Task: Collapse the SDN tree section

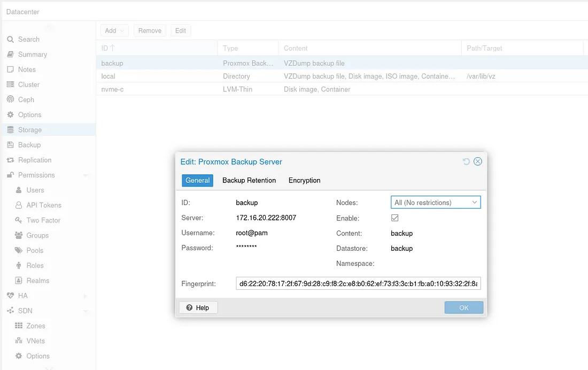Action: [x=85, y=311]
